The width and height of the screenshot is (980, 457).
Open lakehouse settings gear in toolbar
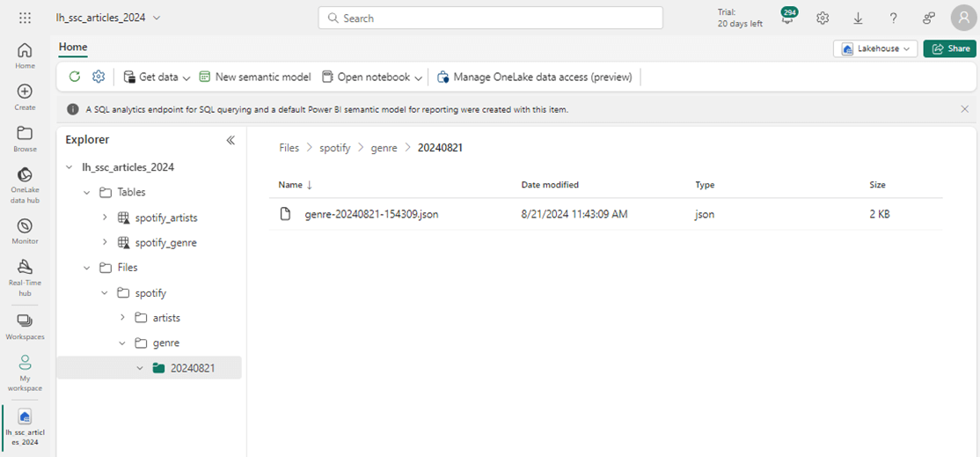[x=99, y=77]
